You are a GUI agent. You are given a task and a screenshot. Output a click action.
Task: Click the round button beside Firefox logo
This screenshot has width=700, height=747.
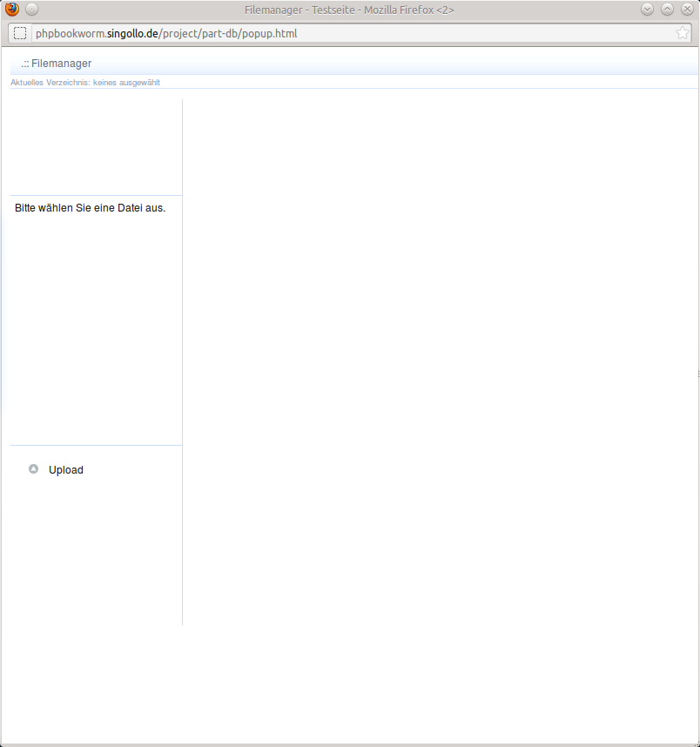(x=32, y=9)
